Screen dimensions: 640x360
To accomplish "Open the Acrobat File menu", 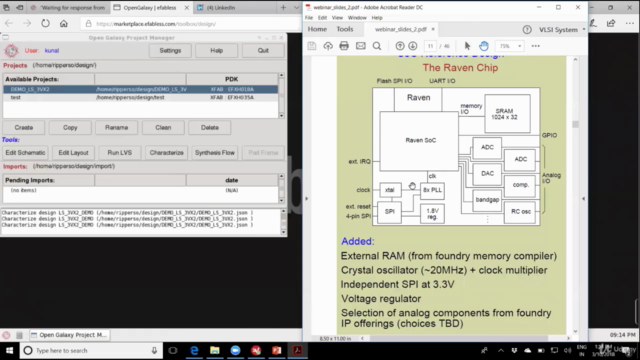I will [309, 18].
